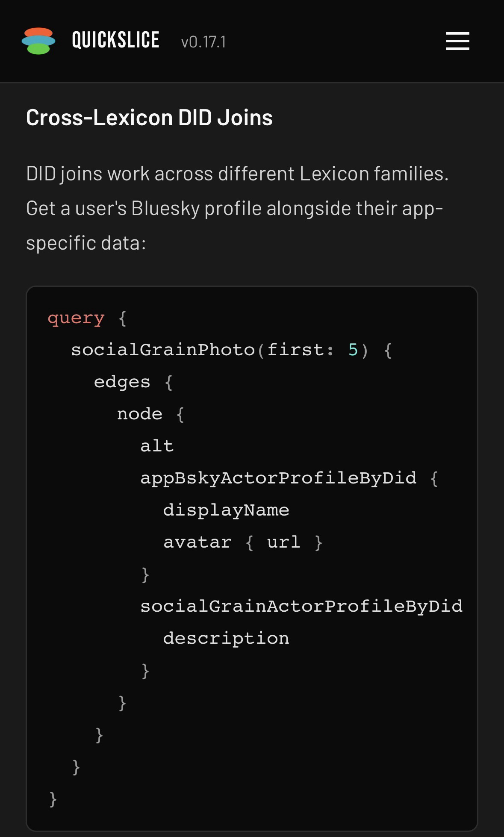Click the Cross-Lexicon DID Joins heading
Screen dimensions: 504x837
(149, 118)
